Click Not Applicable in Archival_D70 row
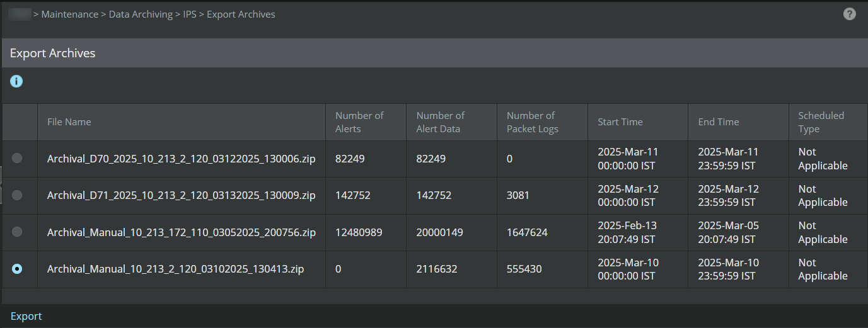Image resolution: width=868 pixels, height=328 pixels. [823, 159]
